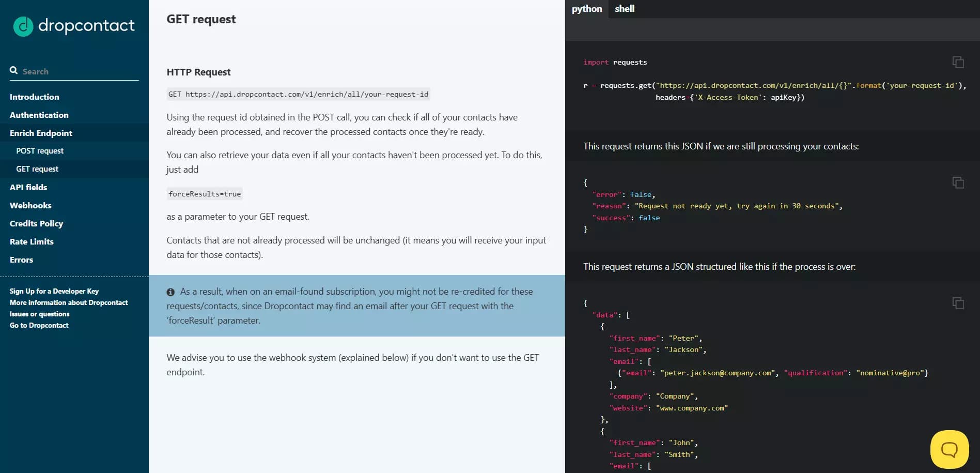The height and width of the screenshot is (473, 980).
Task: Click the "error": false JSON line
Action: pyautogui.click(x=624, y=194)
